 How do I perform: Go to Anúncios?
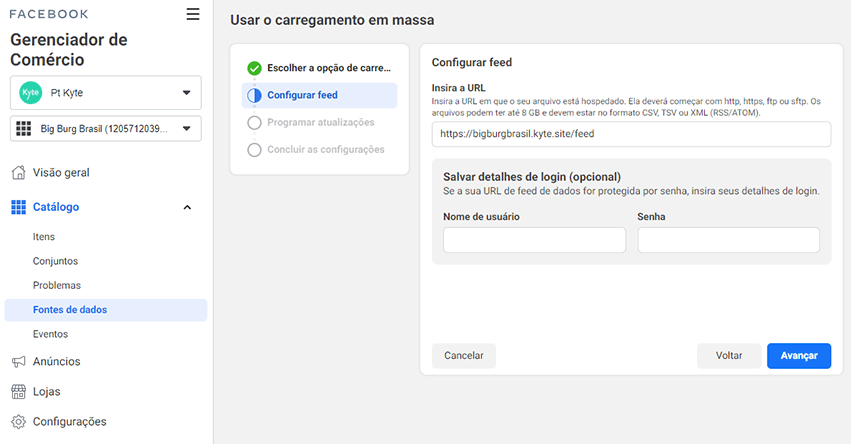(56, 361)
